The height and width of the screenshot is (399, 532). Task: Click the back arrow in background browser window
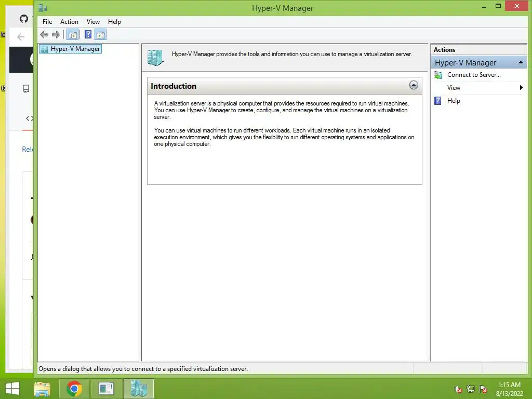21,37
